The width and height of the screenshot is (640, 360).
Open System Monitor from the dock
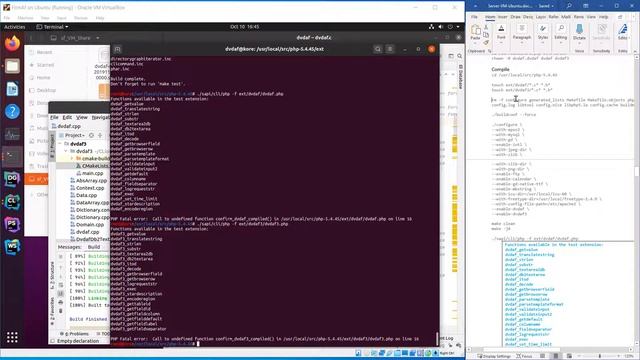pos(12,134)
